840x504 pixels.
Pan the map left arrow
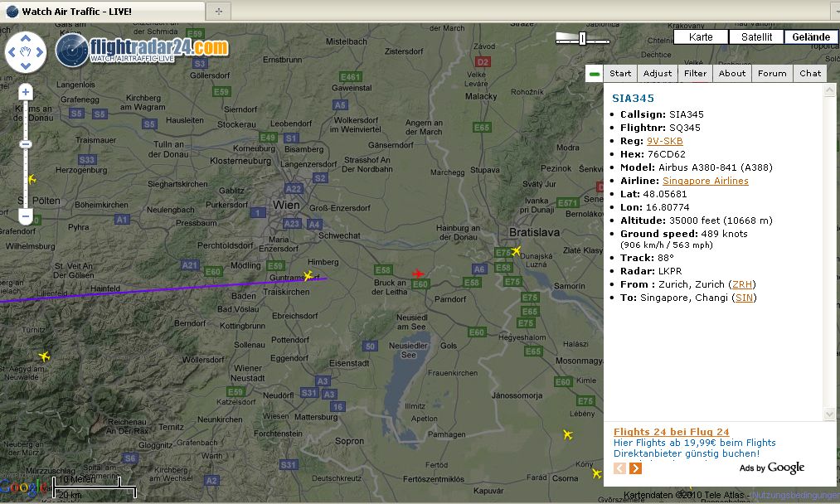(12, 52)
